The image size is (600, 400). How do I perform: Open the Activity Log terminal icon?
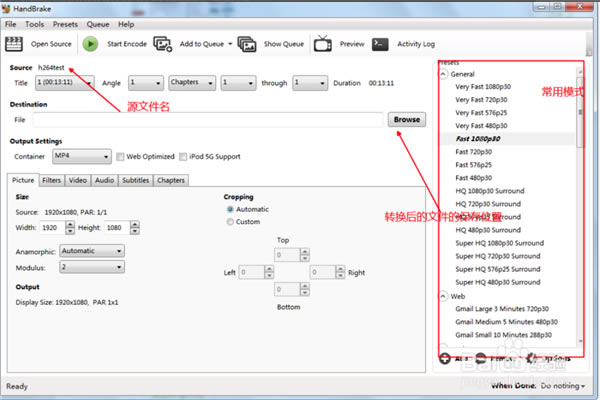click(x=380, y=44)
